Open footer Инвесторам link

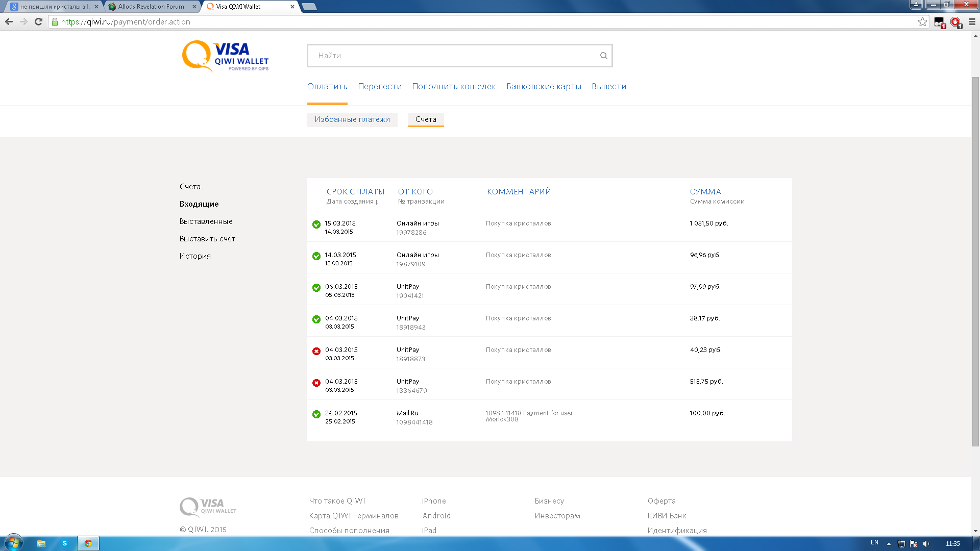[x=557, y=516]
